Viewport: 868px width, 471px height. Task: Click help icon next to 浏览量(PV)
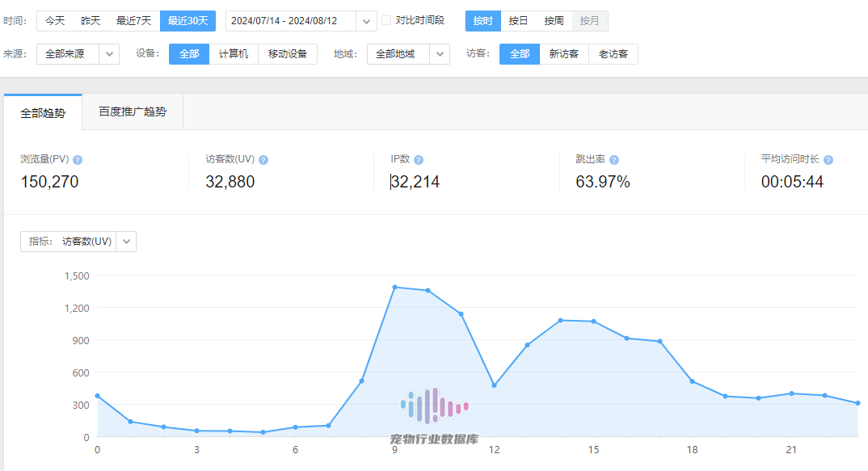point(78,160)
